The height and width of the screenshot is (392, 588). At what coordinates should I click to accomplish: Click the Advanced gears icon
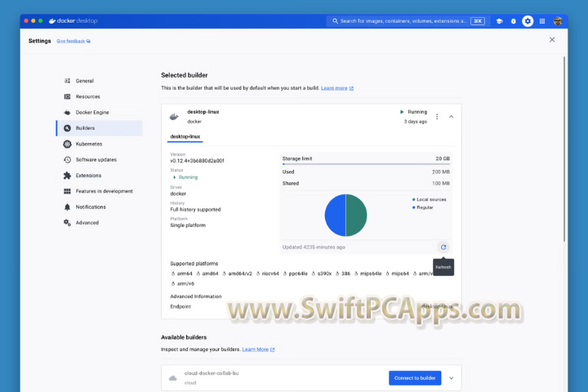pyautogui.click(x=67, y=222)
